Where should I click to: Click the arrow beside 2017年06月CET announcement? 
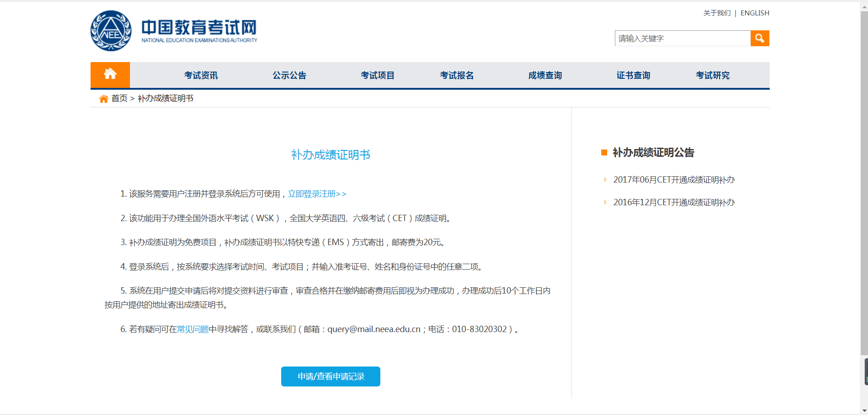coord(605,179)
